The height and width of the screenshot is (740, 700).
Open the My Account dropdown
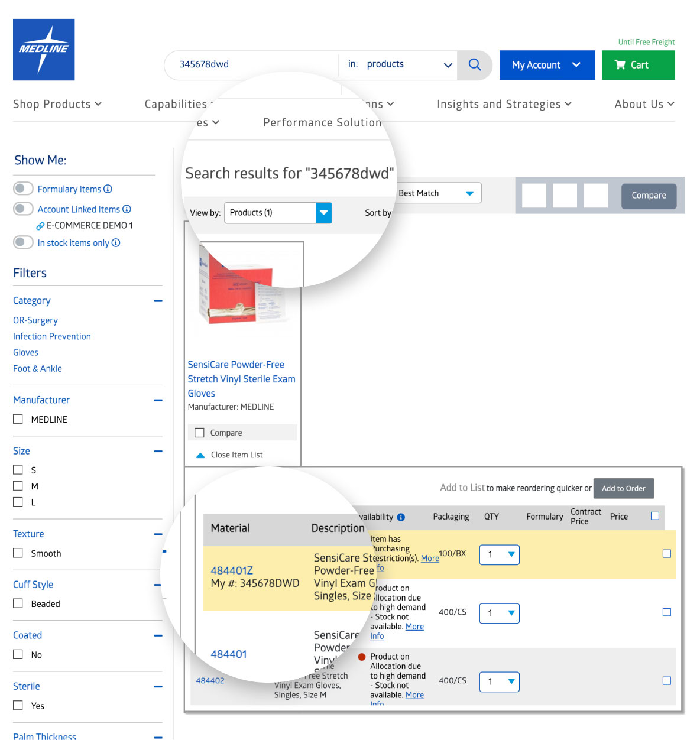point(547,65)
